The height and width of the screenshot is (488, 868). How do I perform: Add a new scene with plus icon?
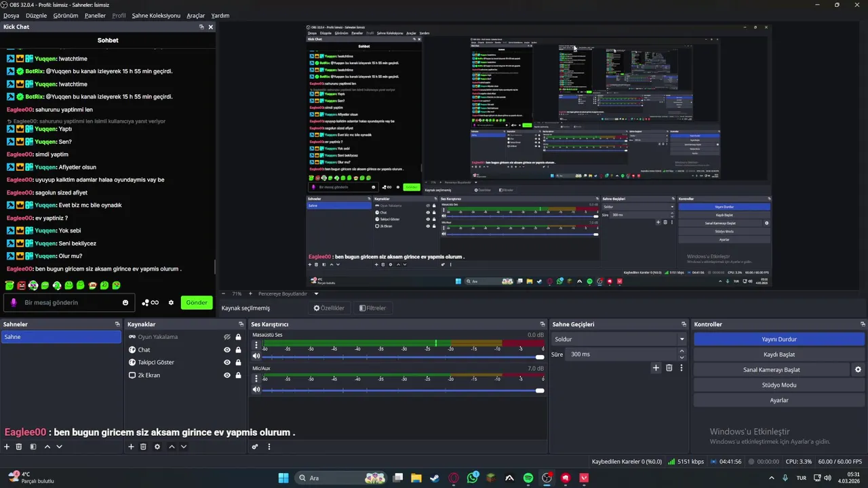(x=7, y=447)
